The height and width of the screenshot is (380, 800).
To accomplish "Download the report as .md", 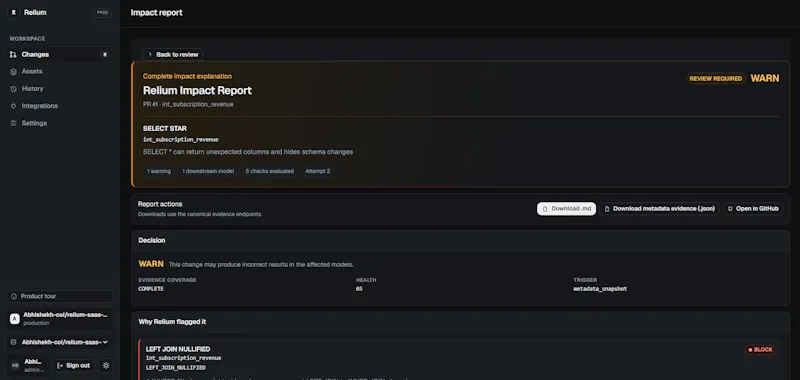I will (566, 209).
